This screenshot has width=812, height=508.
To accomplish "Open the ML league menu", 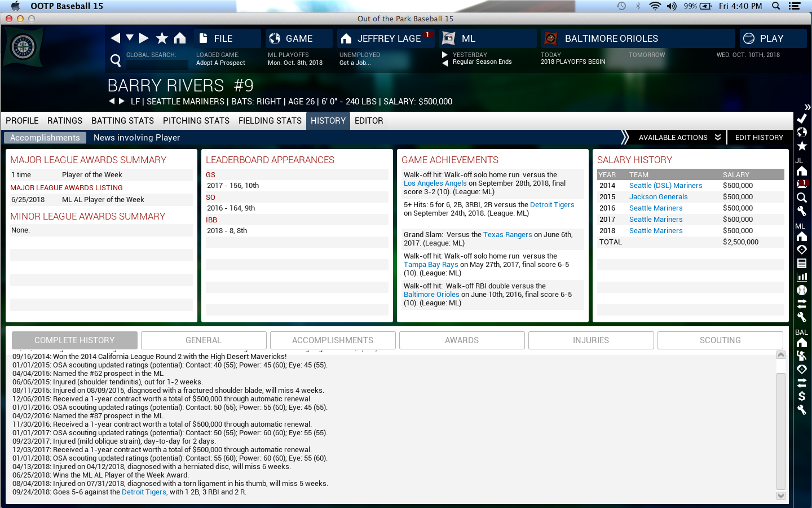I will 488,38.
